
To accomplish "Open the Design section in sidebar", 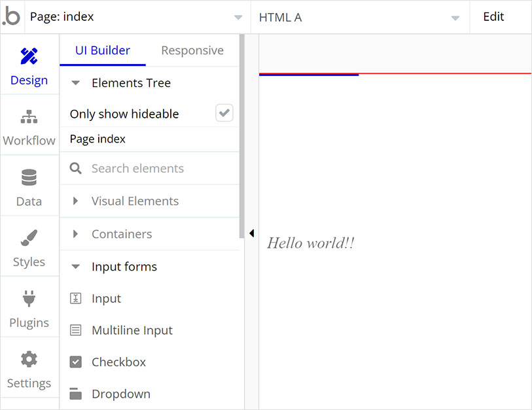I will click(29, 64).
